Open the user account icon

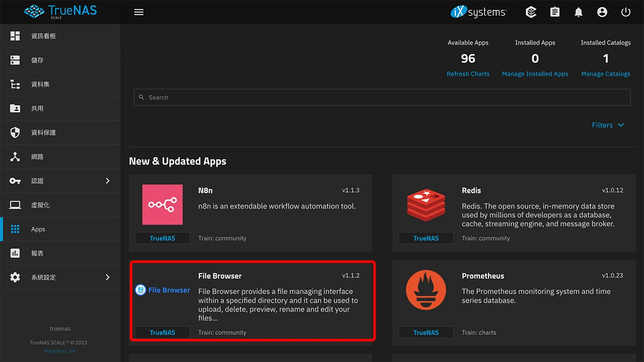602,12
